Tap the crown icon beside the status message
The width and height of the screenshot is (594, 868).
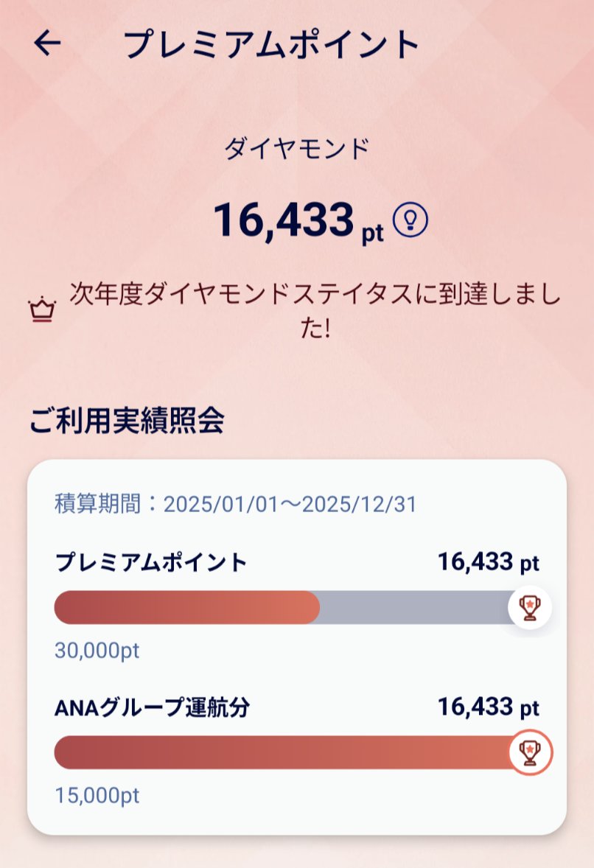(x=43, y=310)
